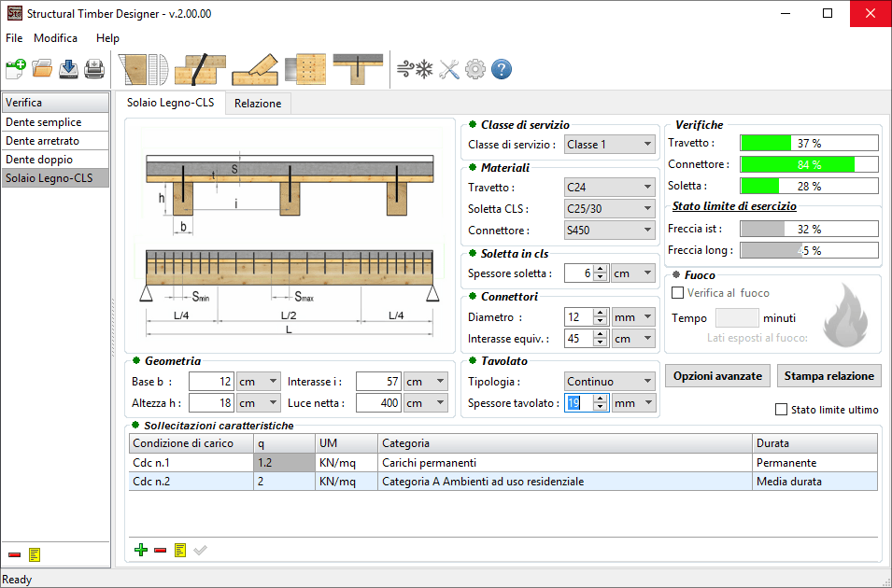This screenshot has width=892, height=588.
Task: Open Diametro unit dropdown mm
Action: click(633, 317)
